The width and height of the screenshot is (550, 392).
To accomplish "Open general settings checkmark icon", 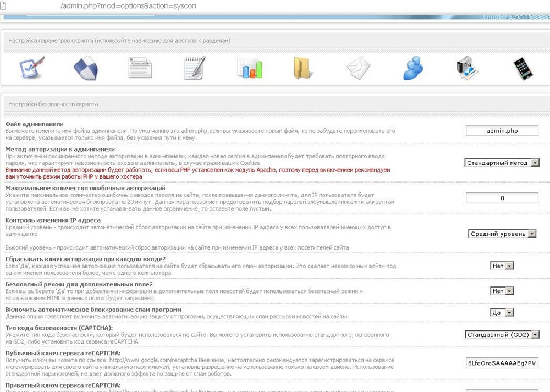I will pos(32,67).
